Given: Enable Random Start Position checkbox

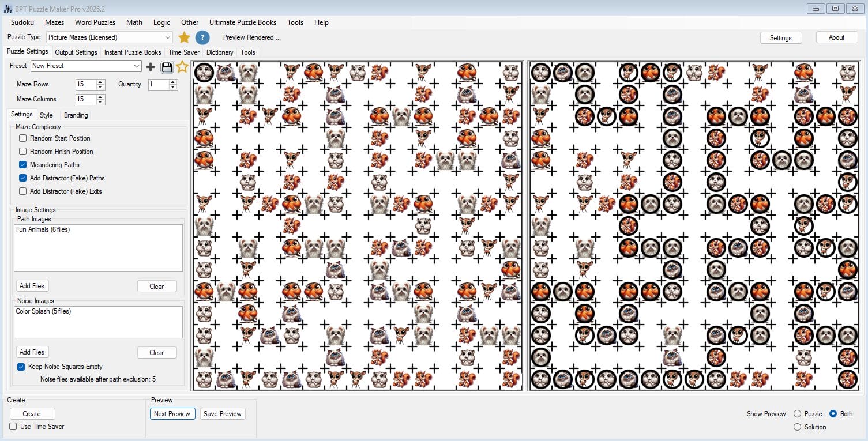Looking at the screenshot, I should [x=23, y=138].
